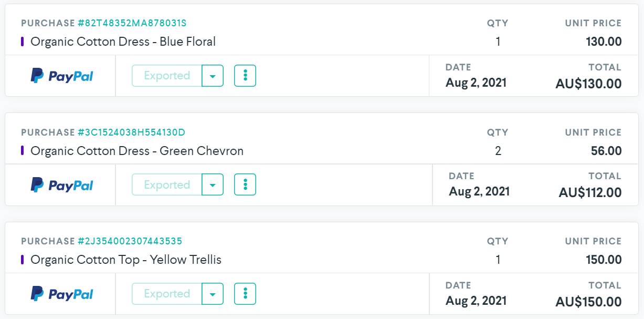Viewport: 644px width, 319px height.
Task: Select purple marker beside Green Chevron dress
Action: (x=23, y=151)
